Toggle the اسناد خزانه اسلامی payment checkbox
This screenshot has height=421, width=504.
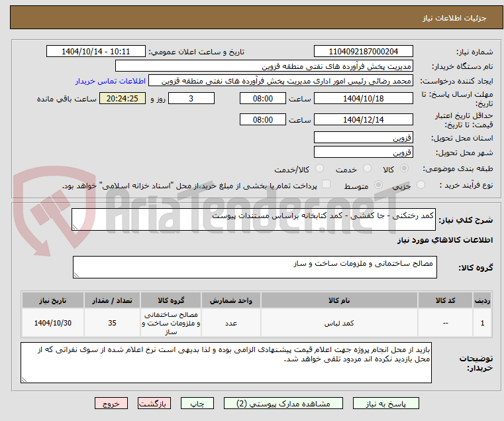pyautogui.click(x=326, y=184)
